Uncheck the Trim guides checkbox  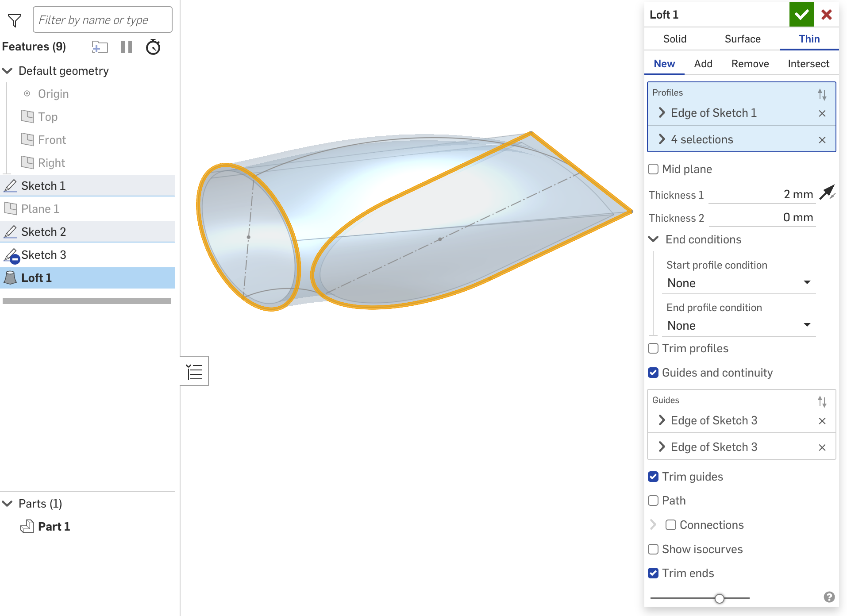point(653,477)
